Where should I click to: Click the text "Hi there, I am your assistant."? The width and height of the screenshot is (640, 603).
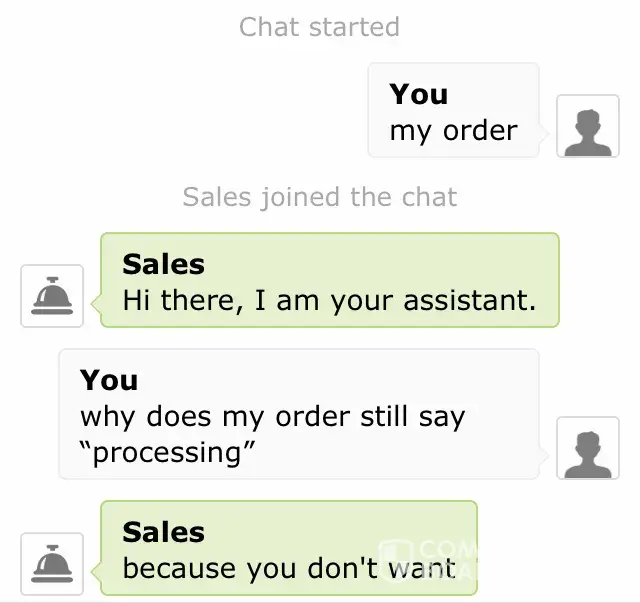click(x=329, y=300)
